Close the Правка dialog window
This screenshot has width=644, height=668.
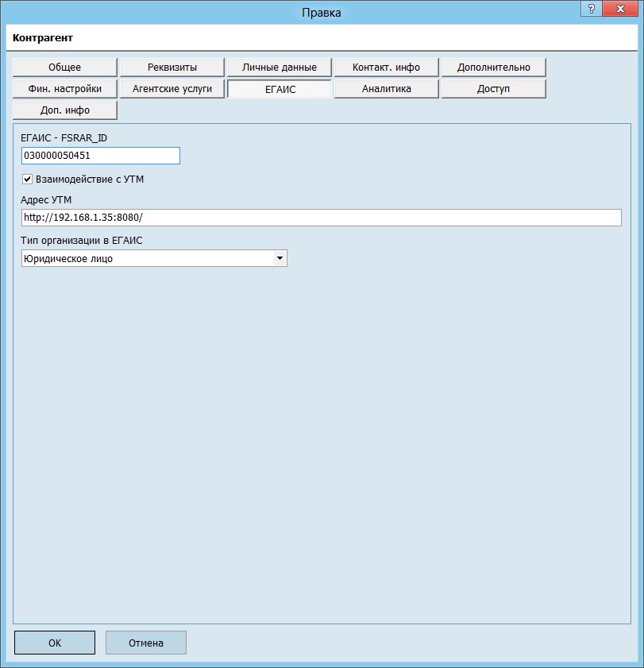click(x=620, y=9)
